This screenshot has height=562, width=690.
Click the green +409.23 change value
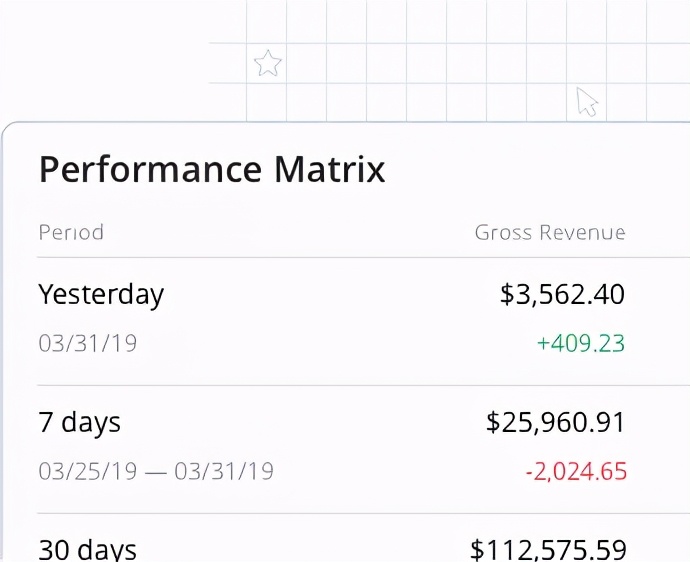click(x=580, y=343)
